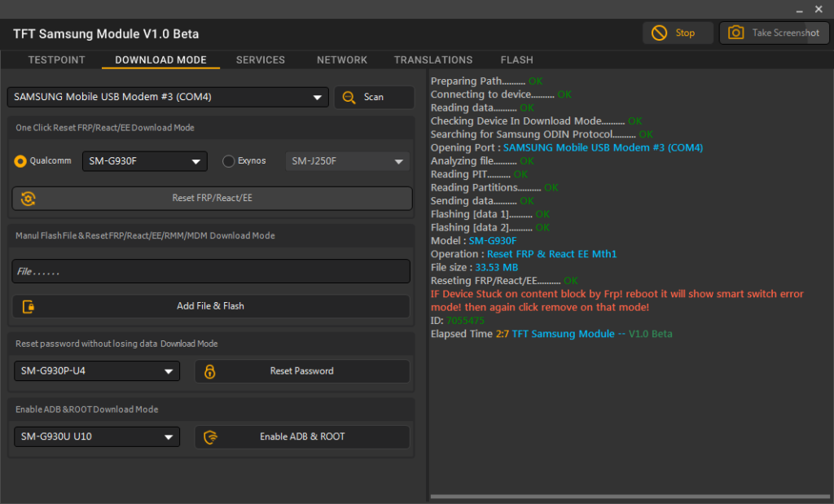Select the Exynos radio button
Viewport: 834px width, 504px height.
(x=229, y=161)
